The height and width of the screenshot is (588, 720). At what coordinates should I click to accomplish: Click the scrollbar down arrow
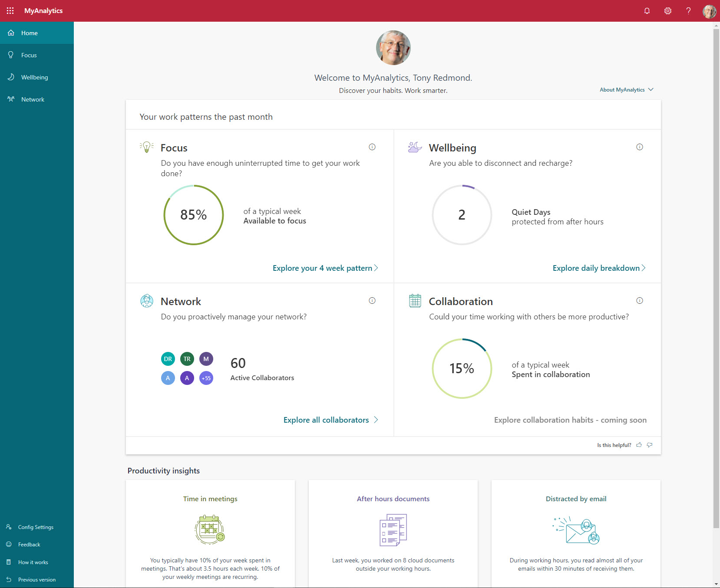click(x=716, y=584)
